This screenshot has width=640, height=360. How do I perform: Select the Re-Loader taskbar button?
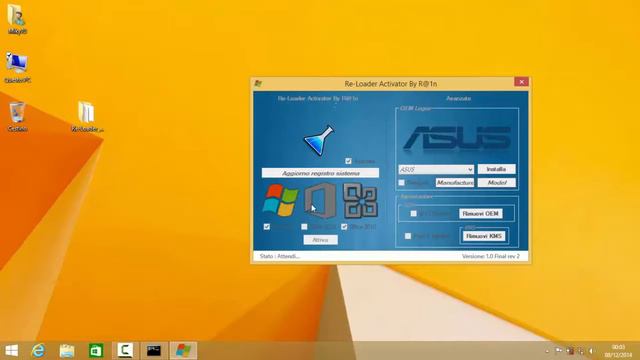click(x=183, y=351)
